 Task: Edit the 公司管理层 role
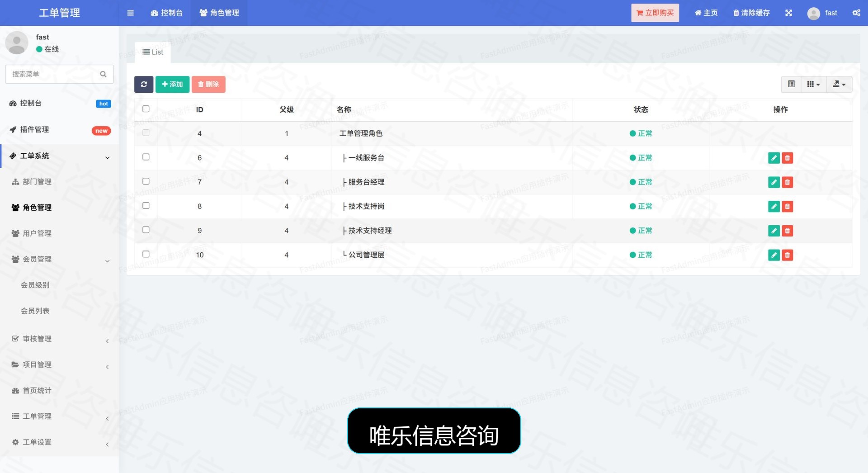click(774, 255)
